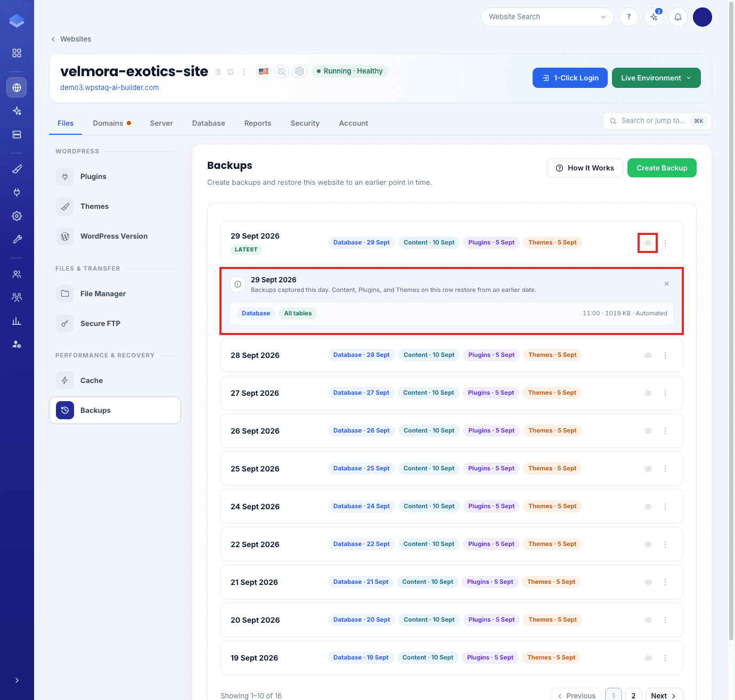Open File Manager in the side menu
This screenshot has width=735, height=700.
(x=115, y=294)
